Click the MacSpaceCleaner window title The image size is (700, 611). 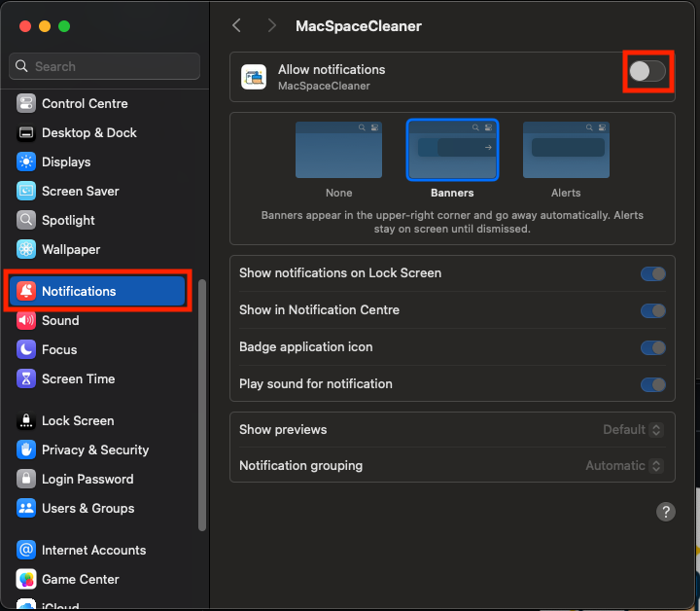tap(359, 26)
